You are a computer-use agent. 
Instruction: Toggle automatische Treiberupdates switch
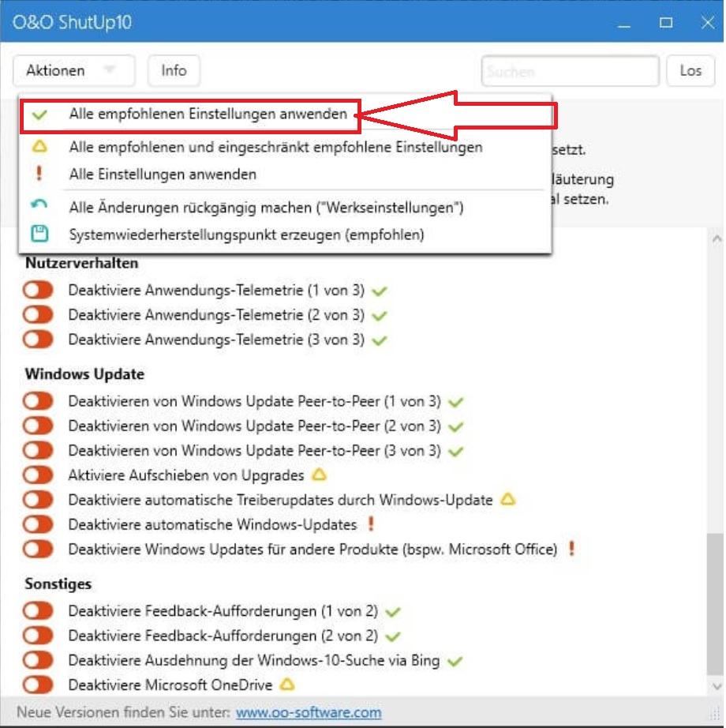[x=38, y=500]
